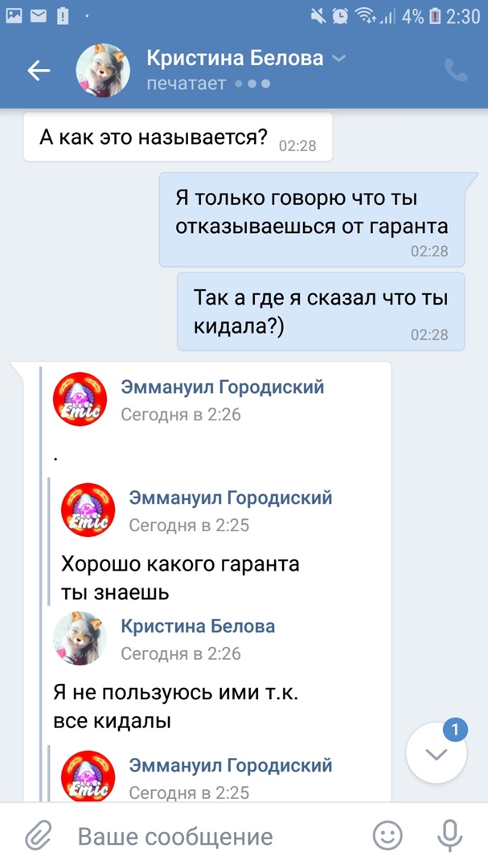Tap Emic avatar in first forwarded message
The width and height of the screenshot is (488, 868).
80,399
